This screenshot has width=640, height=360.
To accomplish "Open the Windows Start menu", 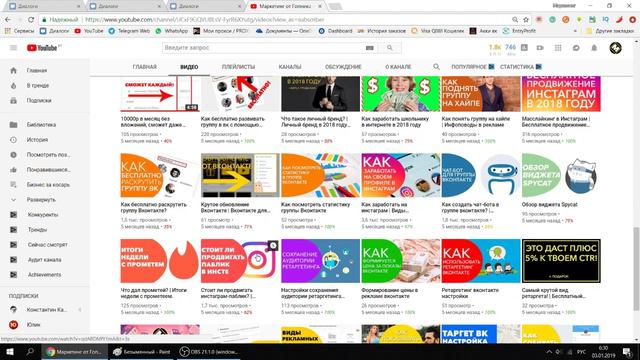I will point(9,351).
